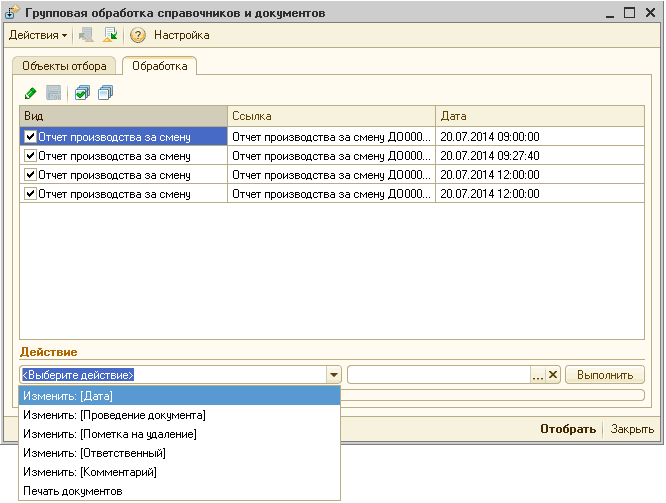Click the green pencil edit icon
Image resolution: width=666 pixels, height=503 pixels.
pyautogui.click(x=30, y=93)
